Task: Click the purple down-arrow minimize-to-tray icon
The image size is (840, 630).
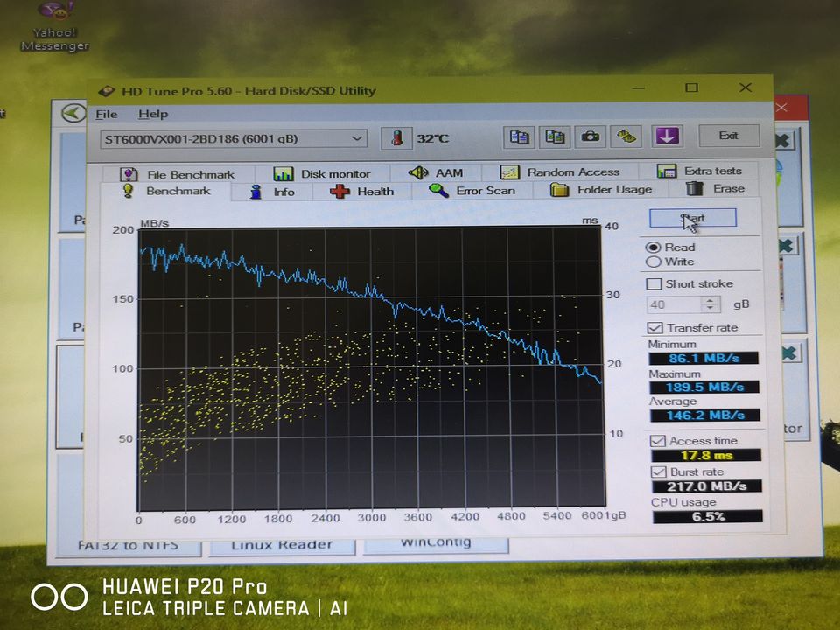Action: 667,136
